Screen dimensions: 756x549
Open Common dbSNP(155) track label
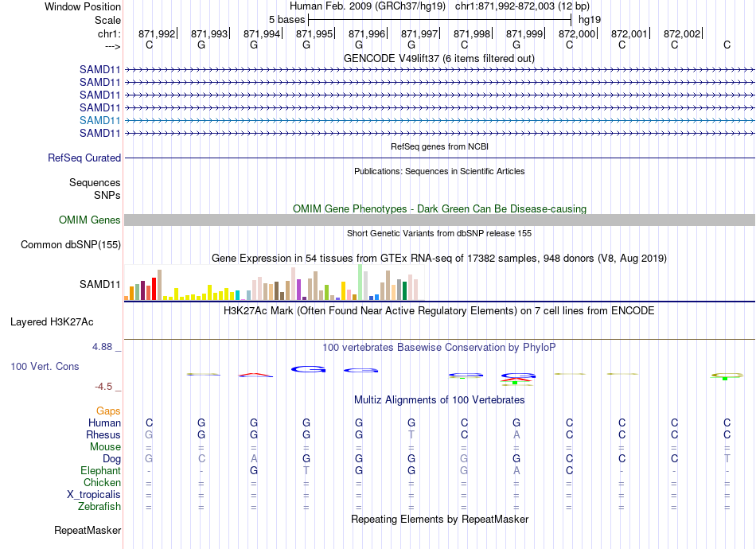click(x=71, y=245)
